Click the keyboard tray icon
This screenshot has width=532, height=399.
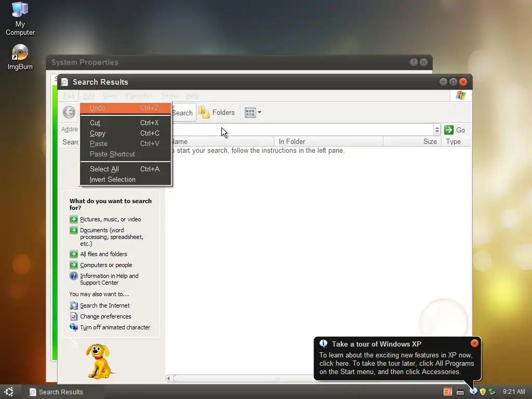point(460,392)
